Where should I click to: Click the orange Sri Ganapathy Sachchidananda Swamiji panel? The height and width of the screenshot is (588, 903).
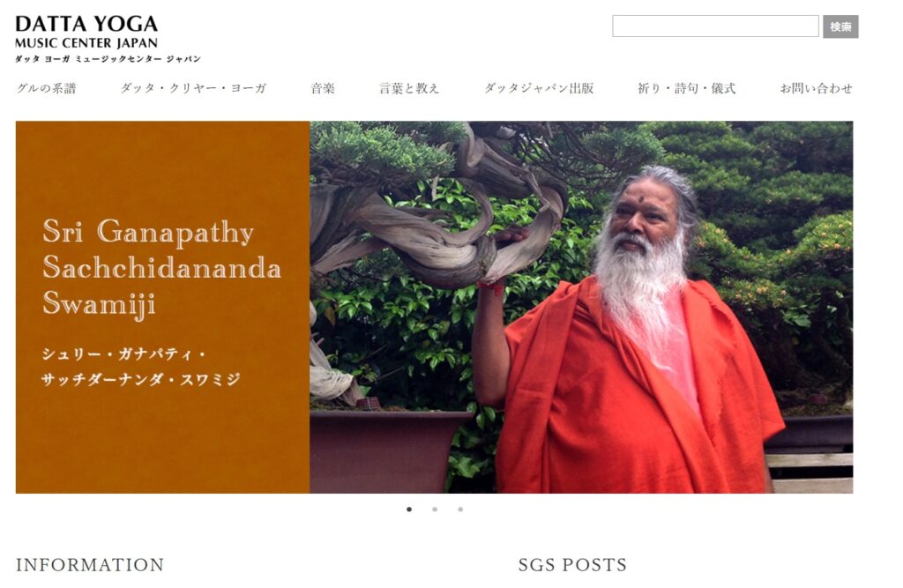[x=162, y=307]
